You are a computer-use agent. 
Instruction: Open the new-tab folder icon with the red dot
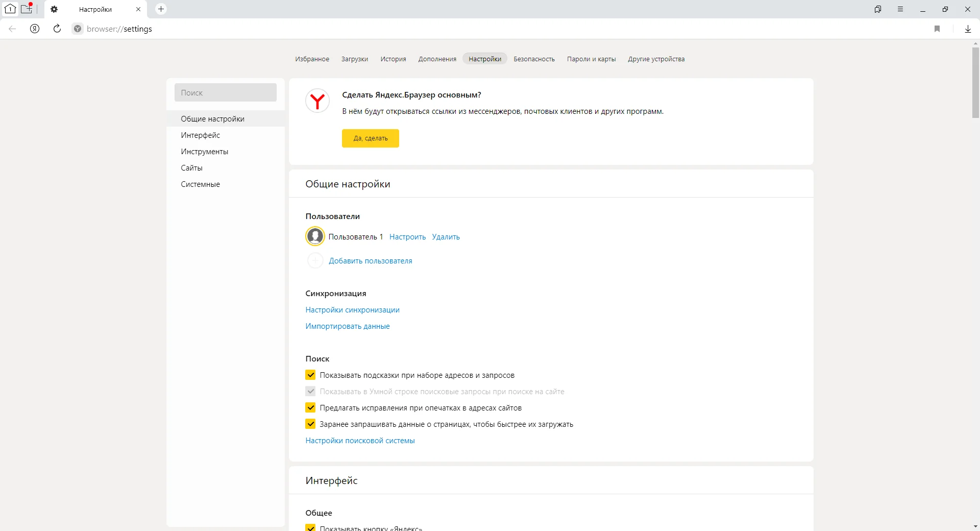pyautogui.click(x=27, y=8)
